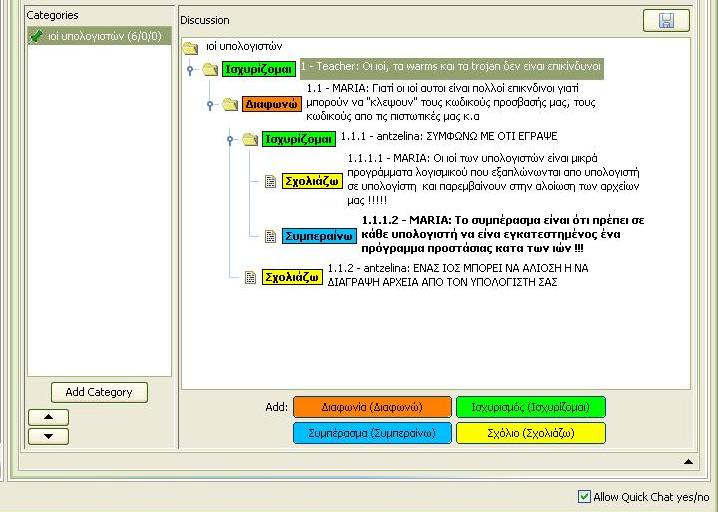Select category ιοί υπολογιστών (6/0/0)
This screenshot has width=718, height=512.
(x=99, y=36)
